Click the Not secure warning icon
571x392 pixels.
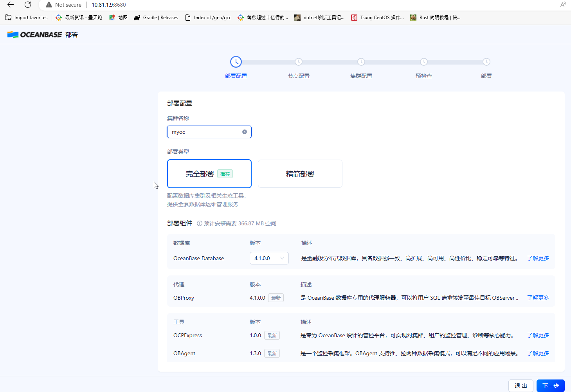pos(49,5)
